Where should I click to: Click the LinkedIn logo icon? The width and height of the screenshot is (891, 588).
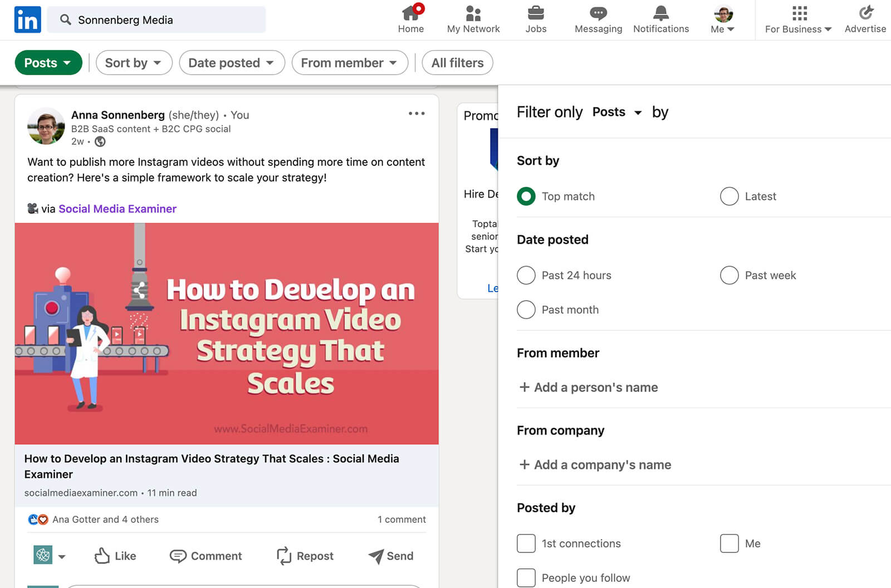(27, 19)
